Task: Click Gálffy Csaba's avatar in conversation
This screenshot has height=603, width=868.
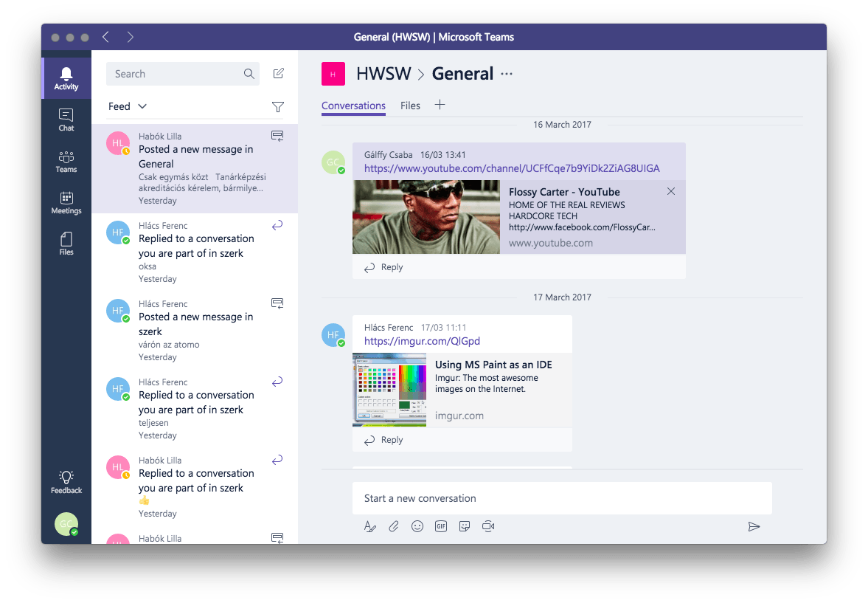Action: click(333, 162)
